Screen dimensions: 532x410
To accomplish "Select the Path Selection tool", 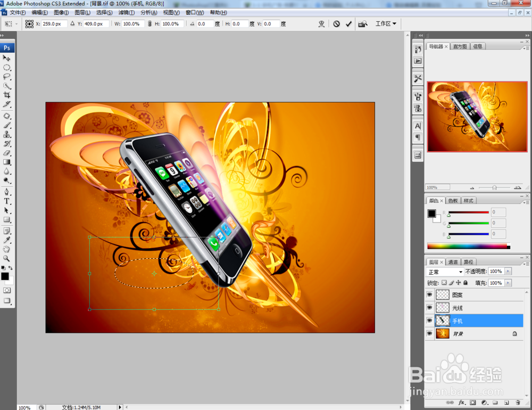I will (x=6, y=210).
